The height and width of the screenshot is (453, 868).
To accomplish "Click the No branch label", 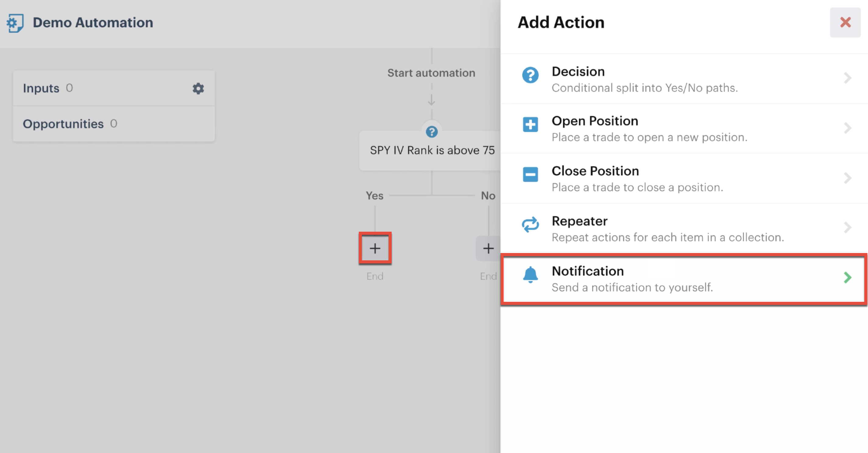I will pyautogui.click(x=488, y=196).
